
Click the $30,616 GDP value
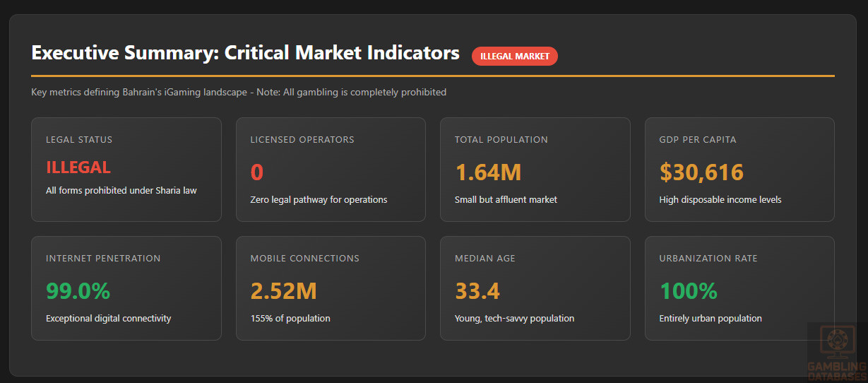(701, 172)
